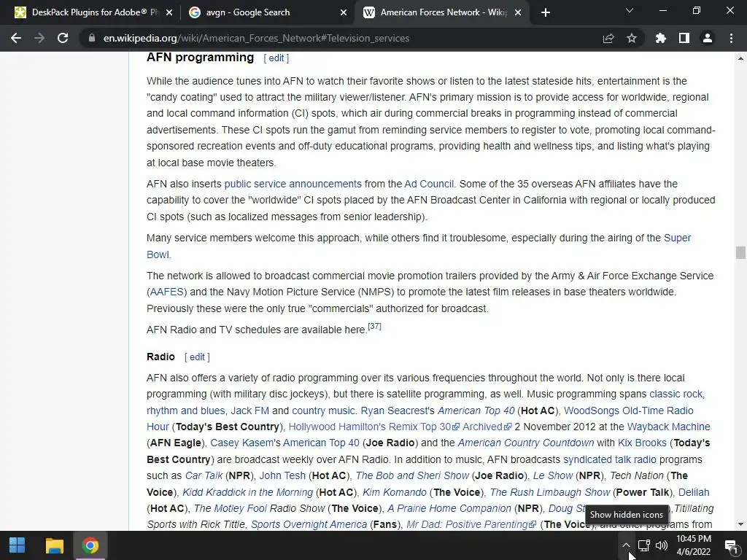Open the Le Show link

553,475
